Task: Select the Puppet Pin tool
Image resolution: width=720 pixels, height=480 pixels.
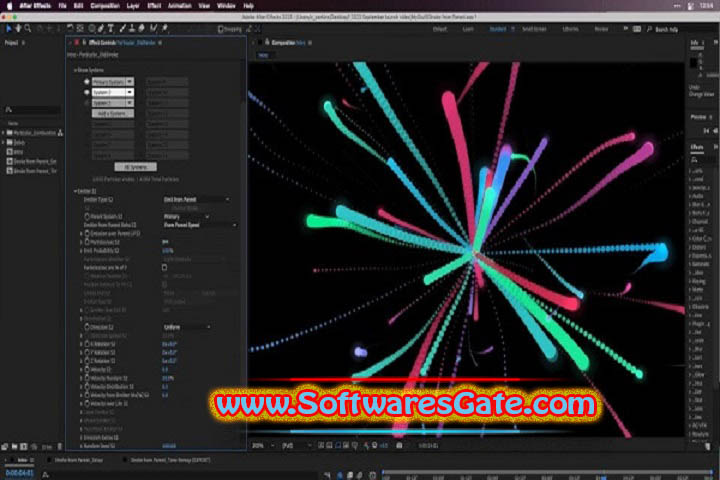Action: point(164,29)
